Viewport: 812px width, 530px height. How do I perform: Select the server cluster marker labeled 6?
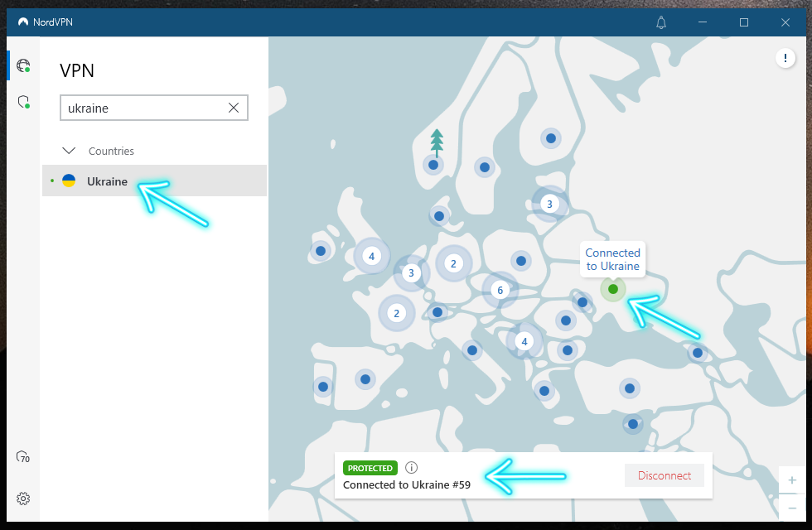(x=500, y=291)
